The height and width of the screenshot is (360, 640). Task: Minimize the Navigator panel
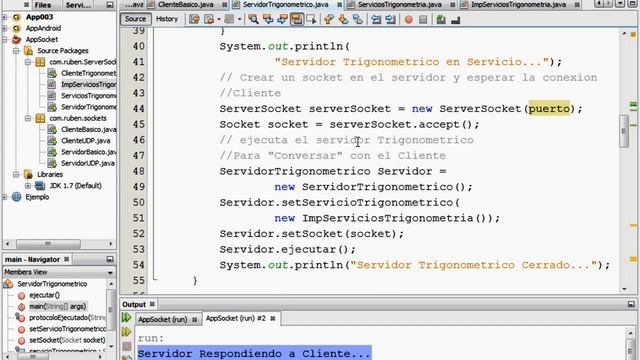click(x=109, y=259)
